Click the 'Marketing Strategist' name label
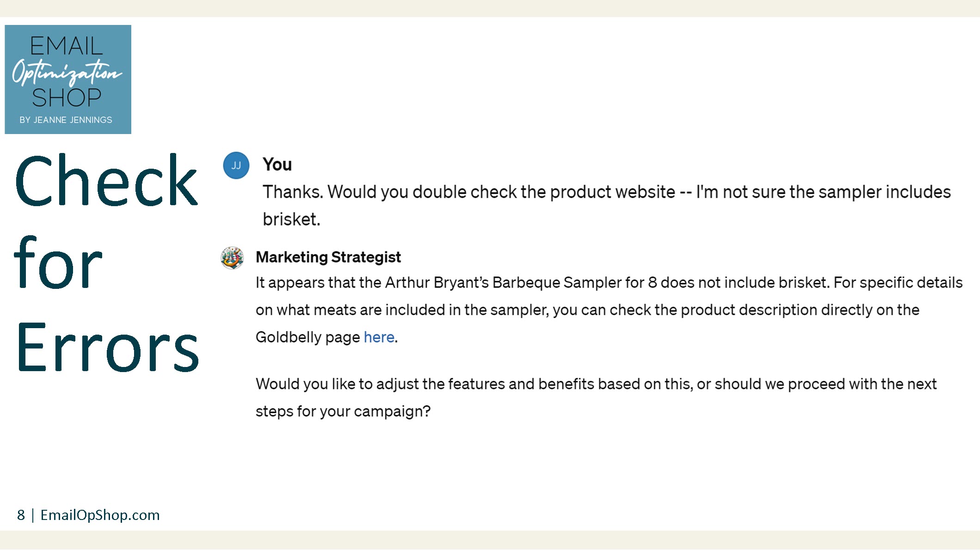Image resolution: width=980 pixels, height=550 pixels. pyautogui.click(x=328, y=257)
